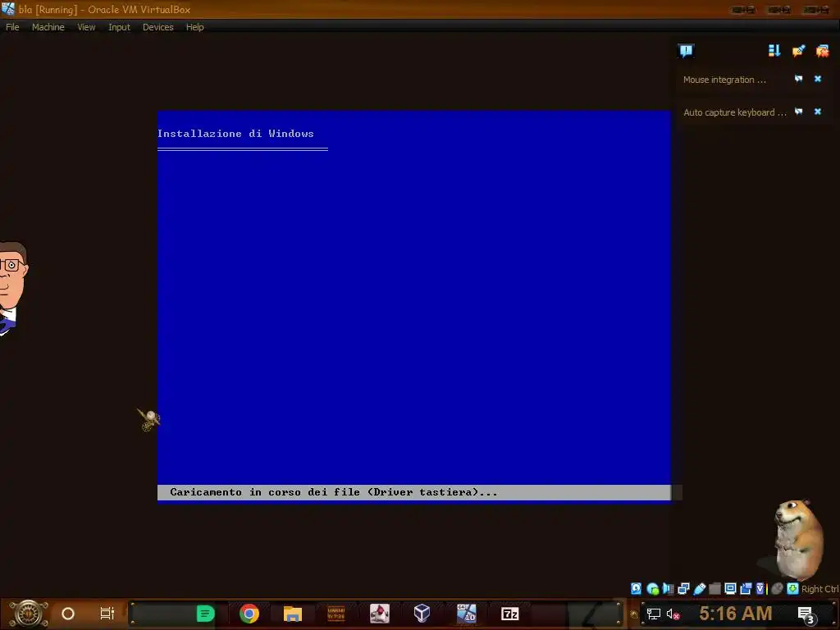
Task: Close the Mouse integration notification
Action: tap(818, 79)
